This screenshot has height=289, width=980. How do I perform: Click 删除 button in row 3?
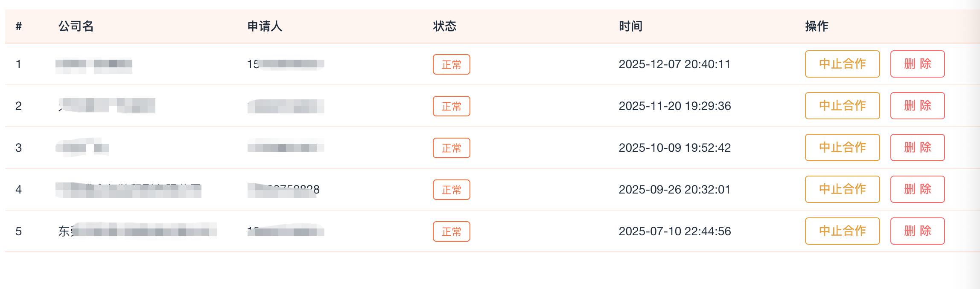point(917,147)
